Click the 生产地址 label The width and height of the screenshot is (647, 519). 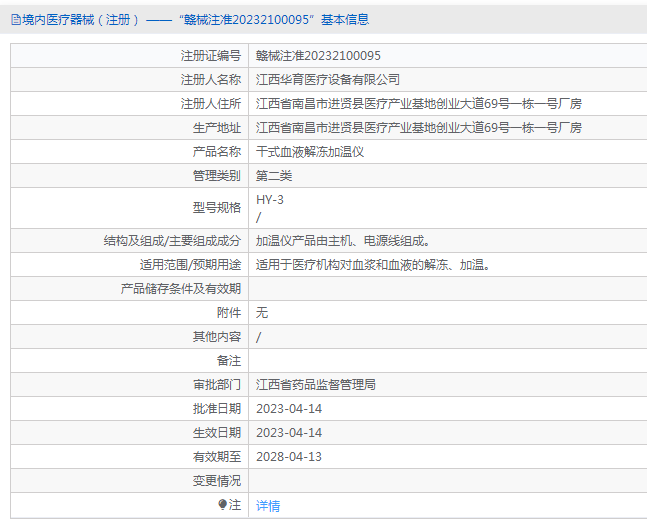click(217, 127)
